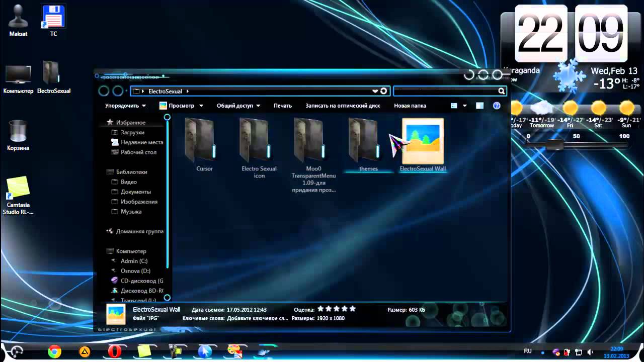Open the taskbar clock showing 22:09

pyautogui.click(x=617, y=352)
